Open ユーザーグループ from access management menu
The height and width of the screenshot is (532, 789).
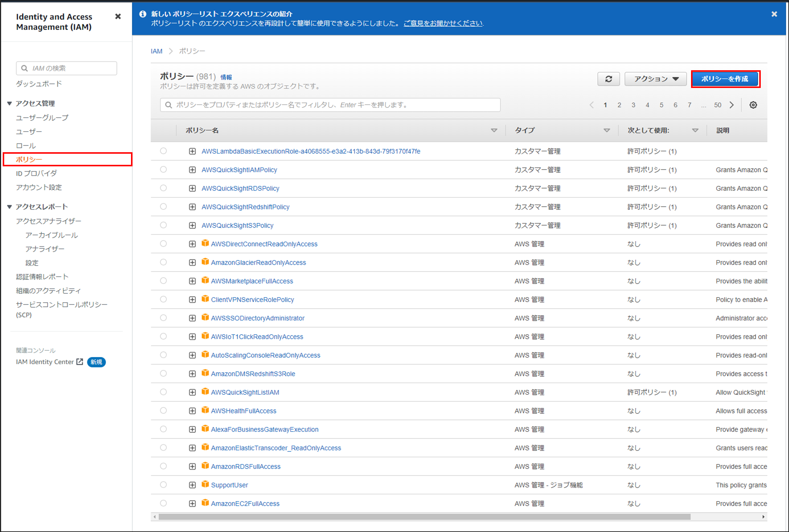pyautogui.click(x=42, y=117)
